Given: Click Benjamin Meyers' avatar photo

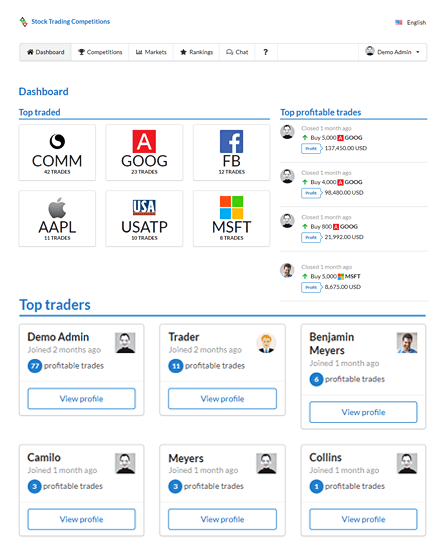Looking at the screenshot, I should [407, 343].
